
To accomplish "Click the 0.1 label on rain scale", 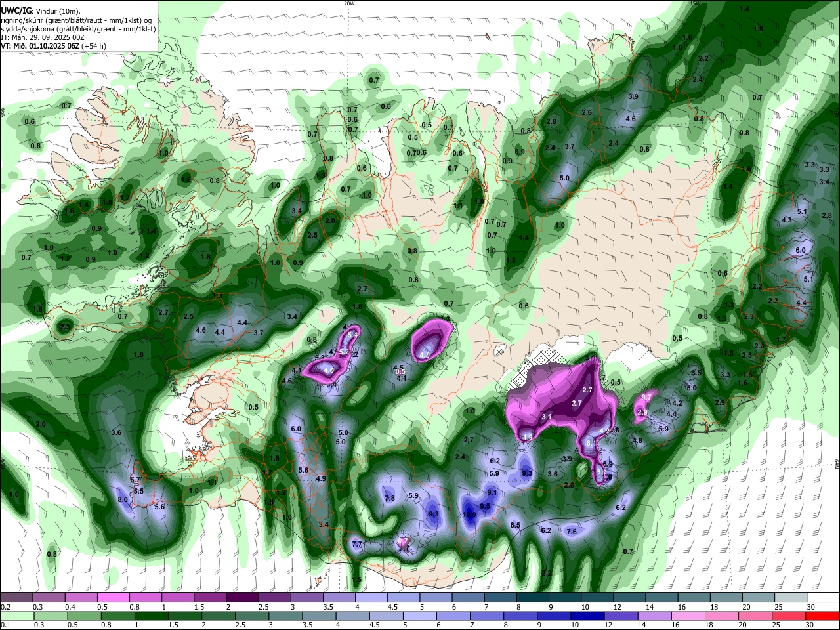I will click(5, 625).
